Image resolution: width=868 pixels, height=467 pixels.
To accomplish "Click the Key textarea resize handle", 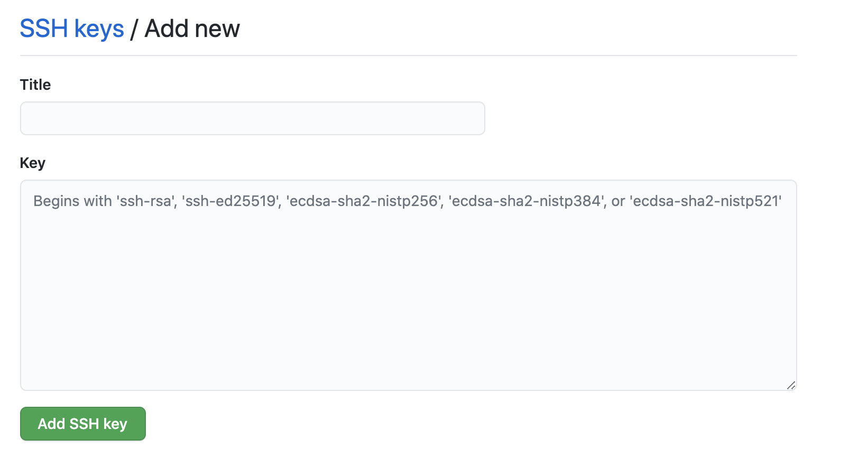I will [791, 385].
